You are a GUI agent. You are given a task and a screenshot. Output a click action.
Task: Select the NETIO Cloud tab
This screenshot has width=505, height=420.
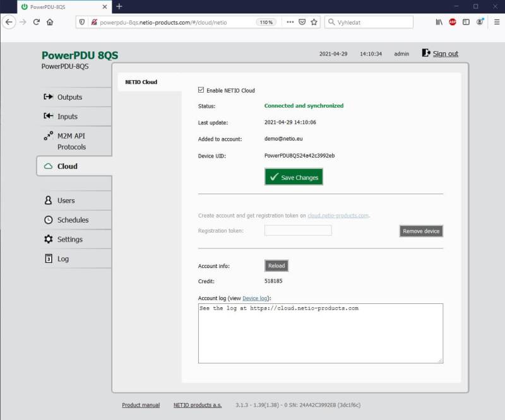140,82
